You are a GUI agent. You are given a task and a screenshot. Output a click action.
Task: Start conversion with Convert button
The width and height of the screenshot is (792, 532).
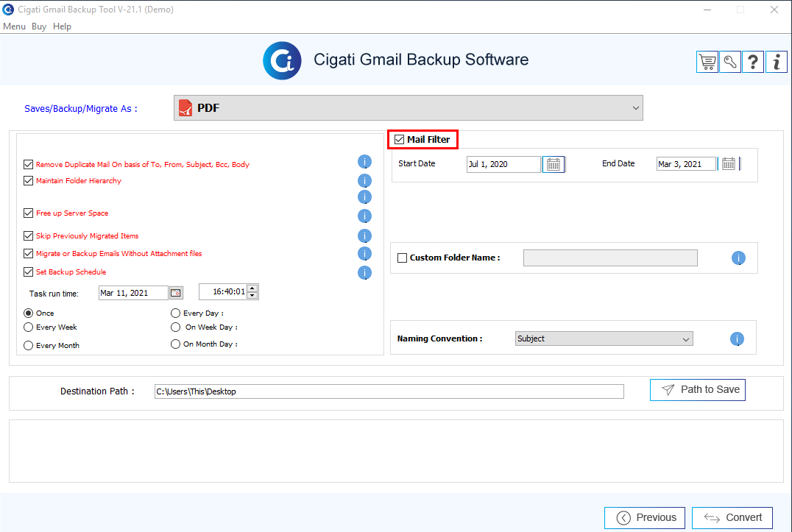pos(732,518)
